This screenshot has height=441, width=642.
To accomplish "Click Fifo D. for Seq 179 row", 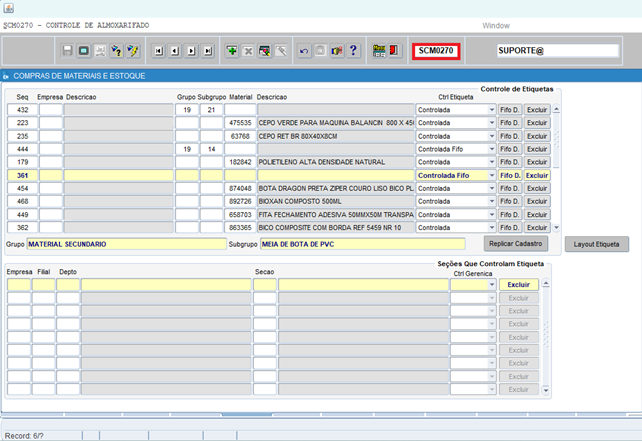I will (x=510, y=162).
